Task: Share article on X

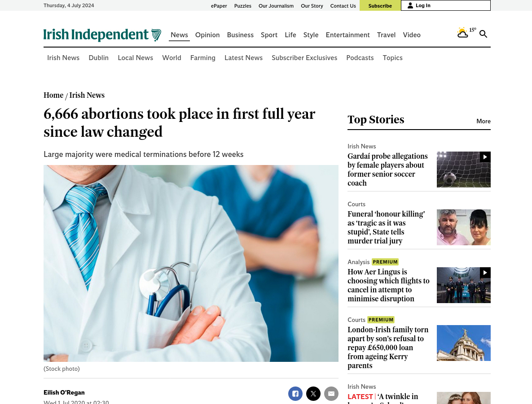Action: (x=313, y=394)
